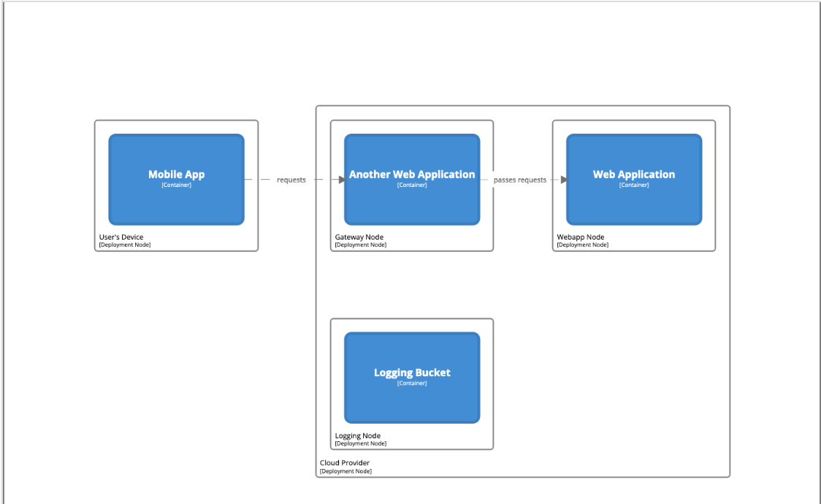821x504 pixels.
Task: Select the Logging Bucket container
Action: (x=411, y=377)
